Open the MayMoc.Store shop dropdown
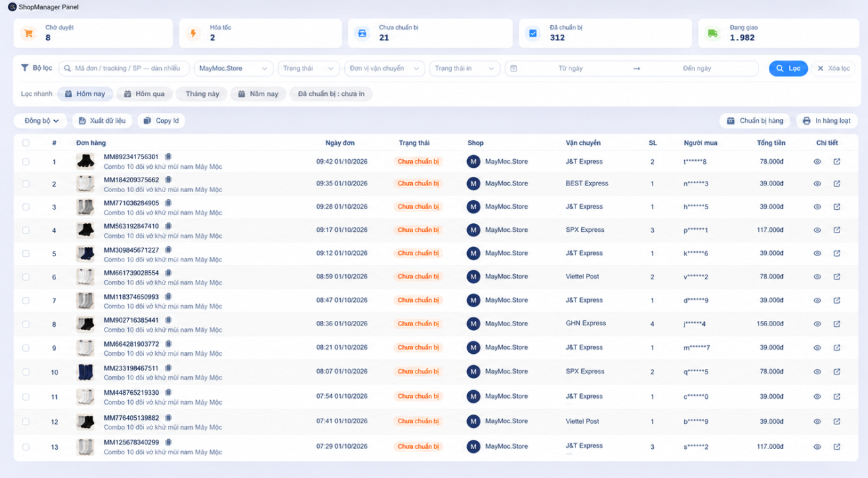This screenshot has width=868, height=478. click(x=234, y=69)
